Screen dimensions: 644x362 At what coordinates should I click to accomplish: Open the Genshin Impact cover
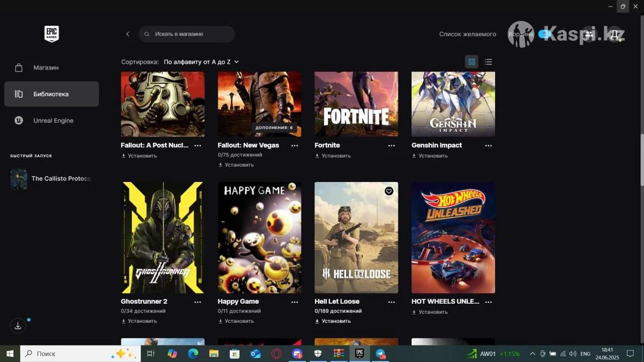453,104
